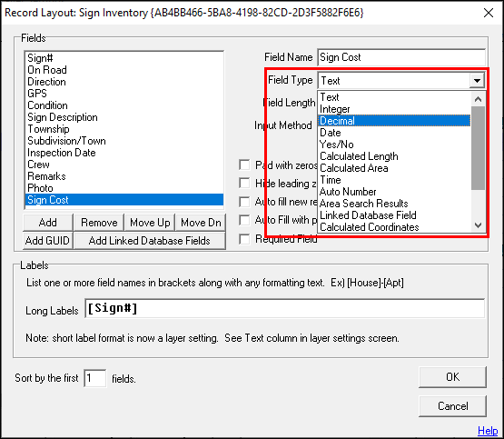Choose Text in Field Type list

394,97
